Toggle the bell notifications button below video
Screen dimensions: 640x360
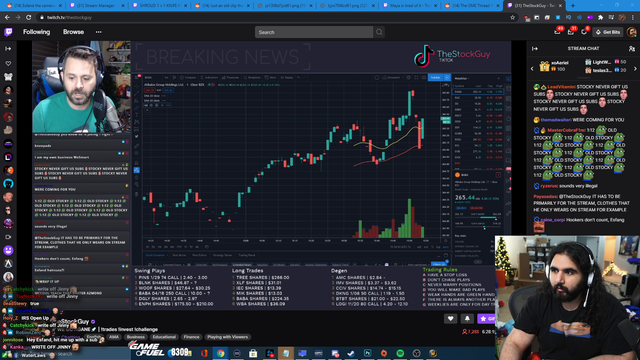(467, 318)
